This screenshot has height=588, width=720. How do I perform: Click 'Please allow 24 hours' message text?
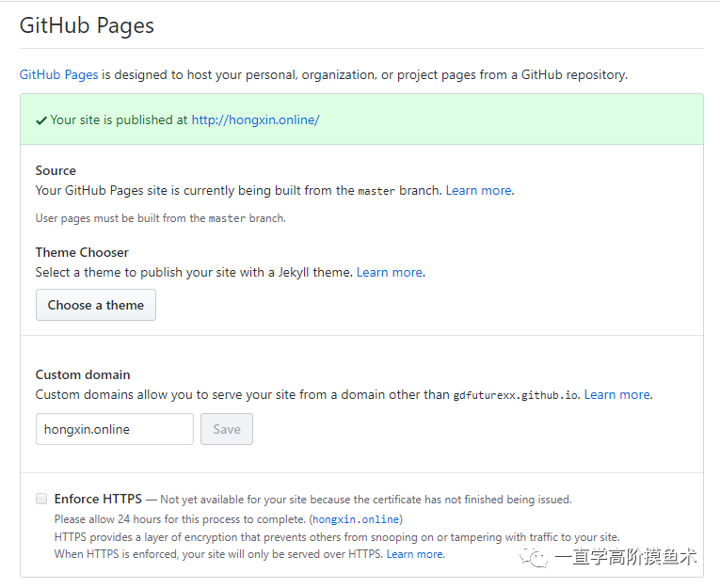tap(180, 519)
